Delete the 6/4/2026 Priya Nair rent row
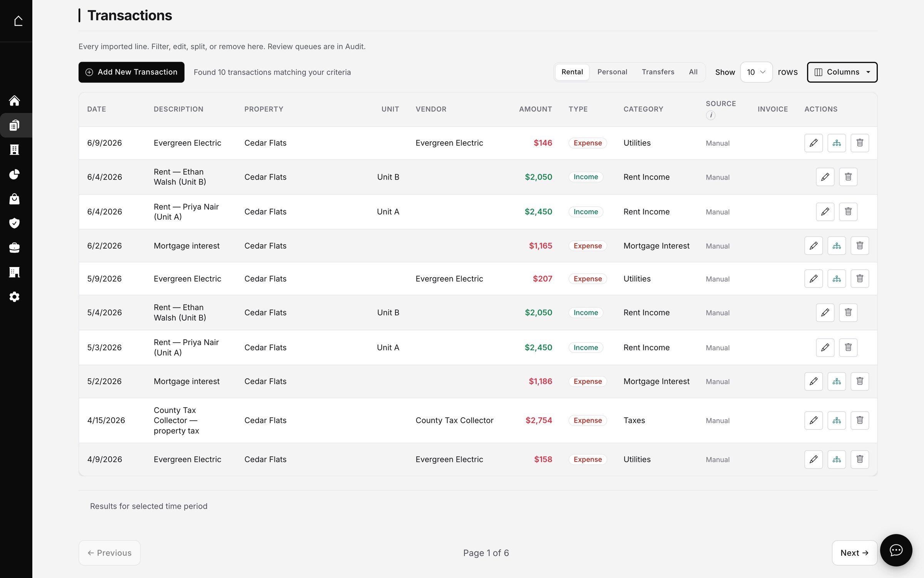924x578 pixels. pos(848,212)
